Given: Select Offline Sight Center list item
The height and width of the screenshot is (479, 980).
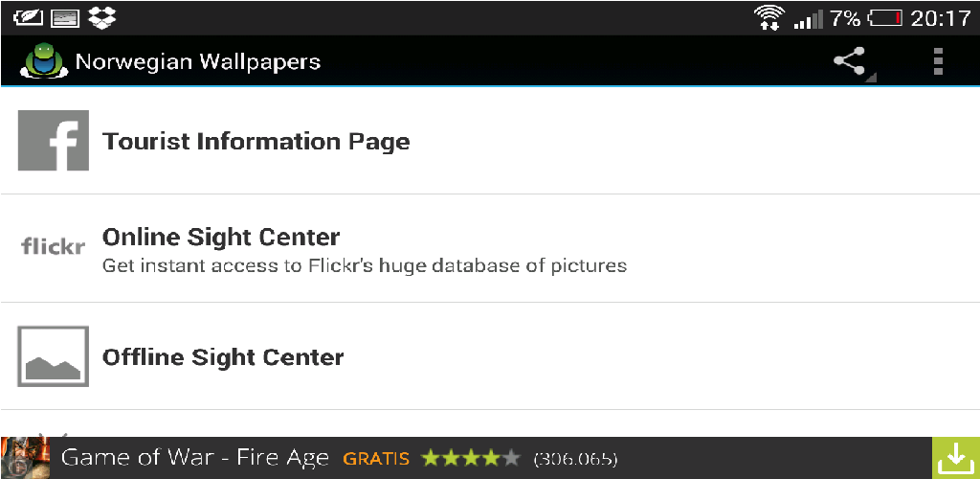Looking at the screenshot, I should (223, 357).
